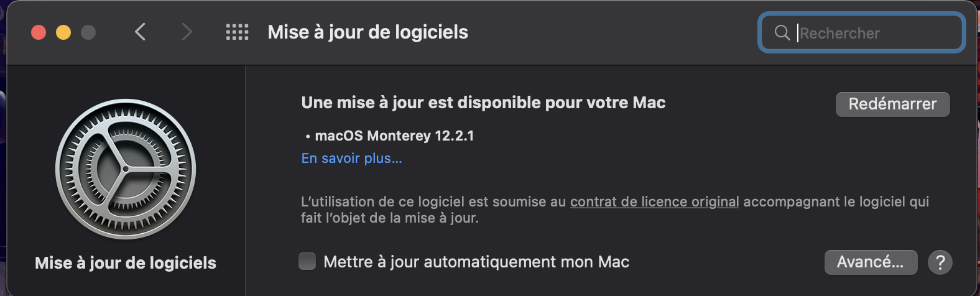Enable the automatic Mac update checkbox
This screenshot has width=980, height=296.
pos(307,262)
